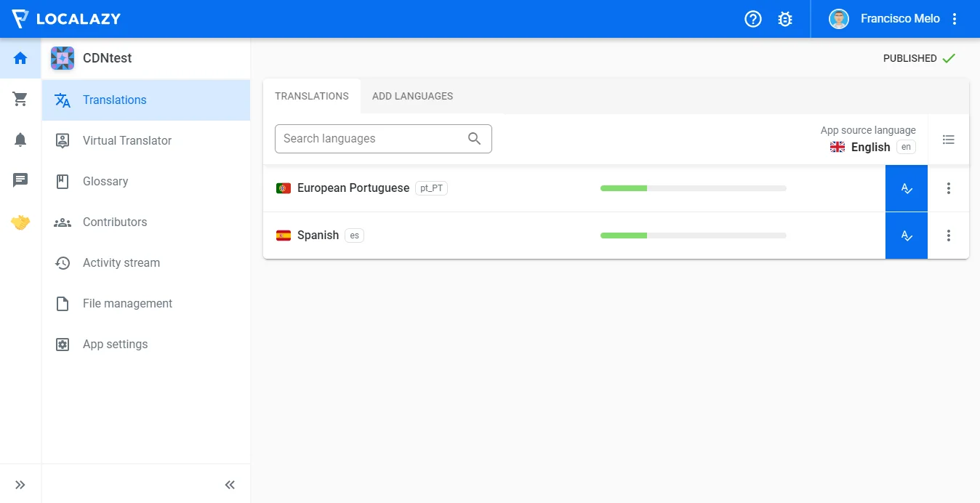Toggle the list view icon

(948, 139)
